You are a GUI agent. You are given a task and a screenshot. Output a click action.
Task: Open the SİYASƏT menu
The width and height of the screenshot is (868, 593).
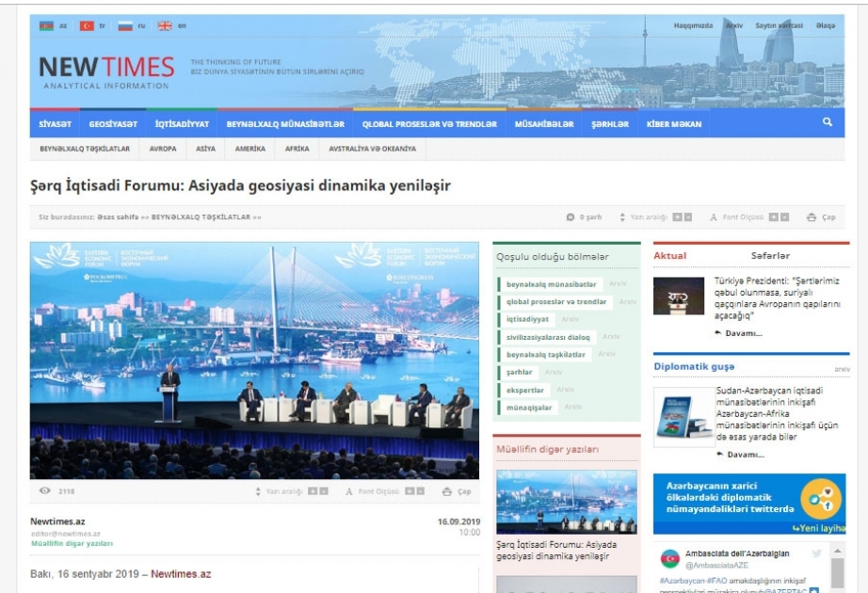point(55,124)
